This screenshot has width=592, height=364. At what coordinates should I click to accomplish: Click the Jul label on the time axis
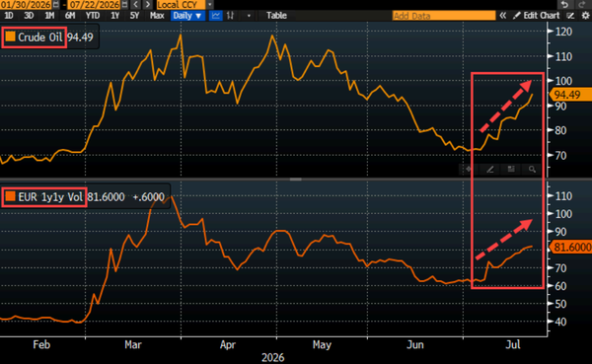[x=513, y=344]
